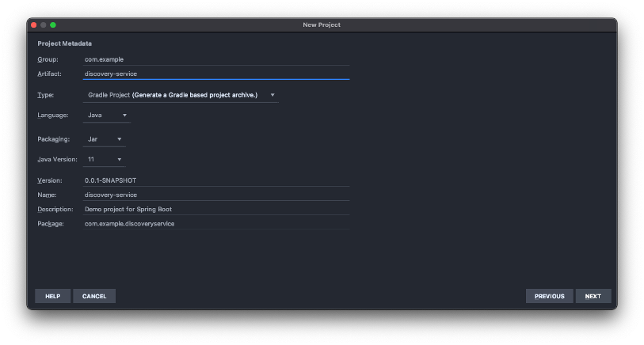Click the Packaging label
Image resolution: width=644 pixels, height=345 pixels.
pyautogui.click(x=53, y=139)
